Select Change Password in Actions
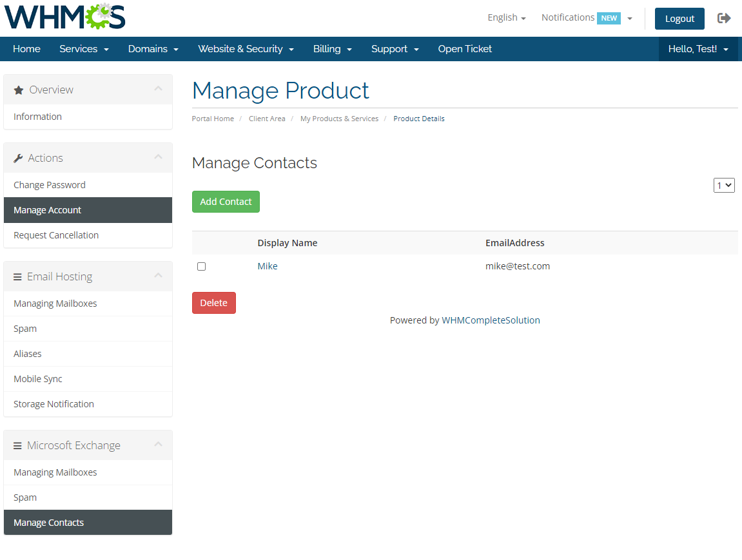This screenshot has height=560, width=742. (88, 185)
